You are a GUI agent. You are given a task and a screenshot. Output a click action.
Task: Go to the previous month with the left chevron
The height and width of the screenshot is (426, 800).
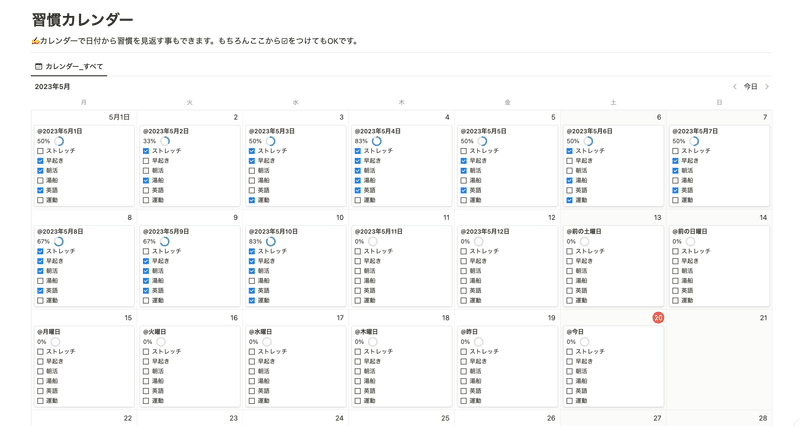[x=735, y=87]
